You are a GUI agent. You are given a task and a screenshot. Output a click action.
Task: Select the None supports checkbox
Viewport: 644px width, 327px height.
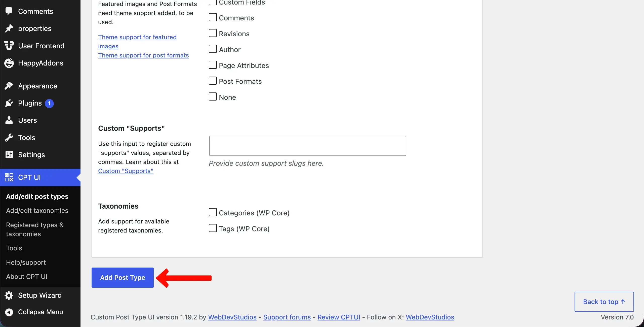pos(213,97)
